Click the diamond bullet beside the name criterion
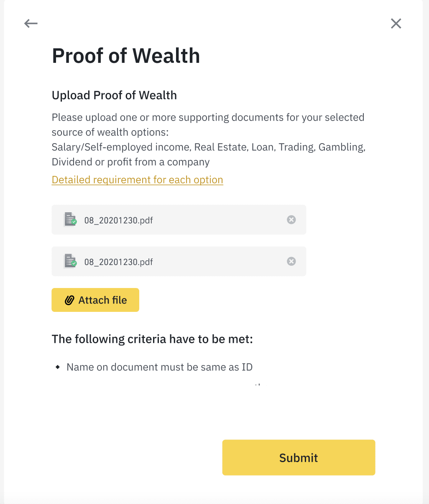The width and height of the screenshot is (429, 504). 58,367
